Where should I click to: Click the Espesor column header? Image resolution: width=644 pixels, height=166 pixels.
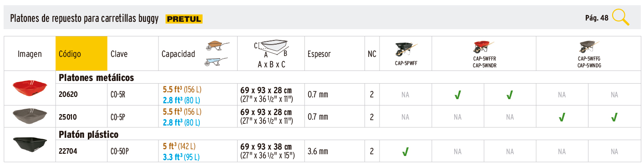click(319, 54)
